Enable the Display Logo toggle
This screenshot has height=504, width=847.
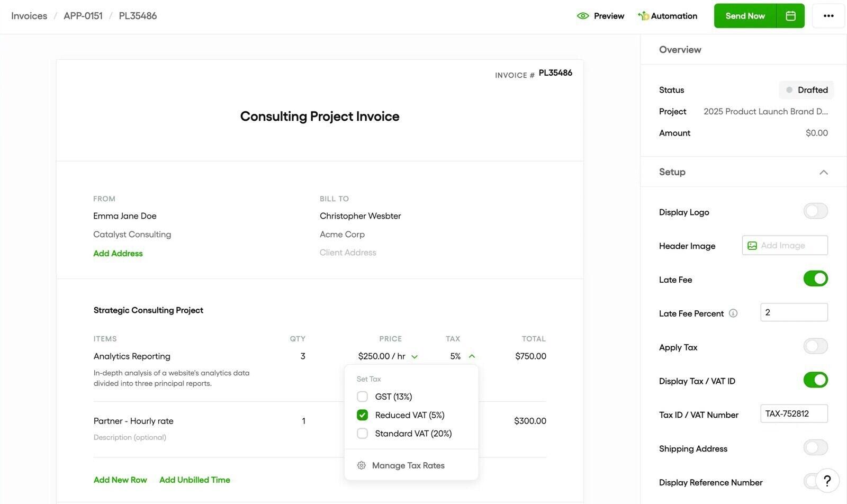[815, 211]
